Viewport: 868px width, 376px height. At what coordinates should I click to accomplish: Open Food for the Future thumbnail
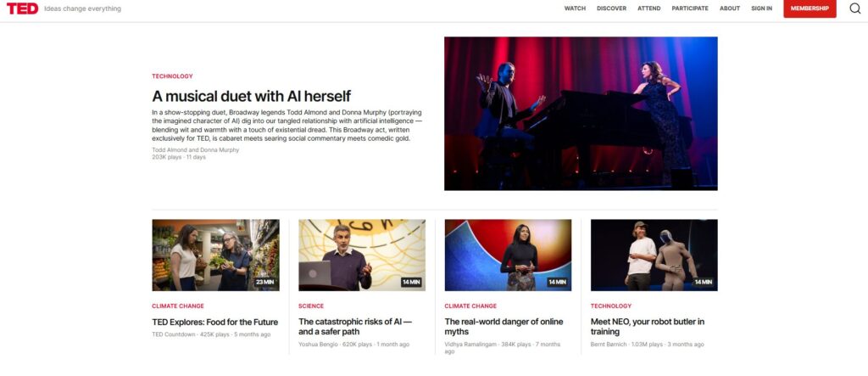[x=216, y=255]
